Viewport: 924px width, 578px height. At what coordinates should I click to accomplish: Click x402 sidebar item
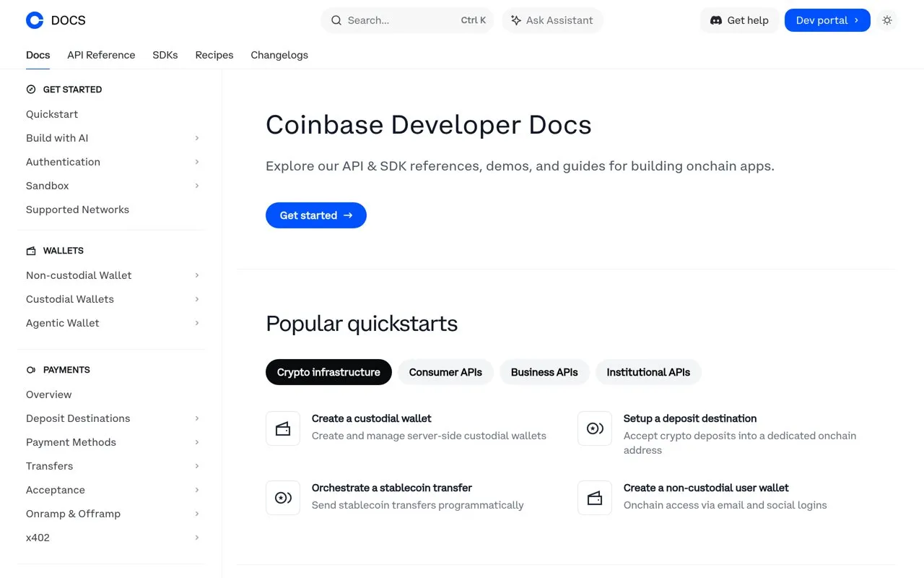112,538
